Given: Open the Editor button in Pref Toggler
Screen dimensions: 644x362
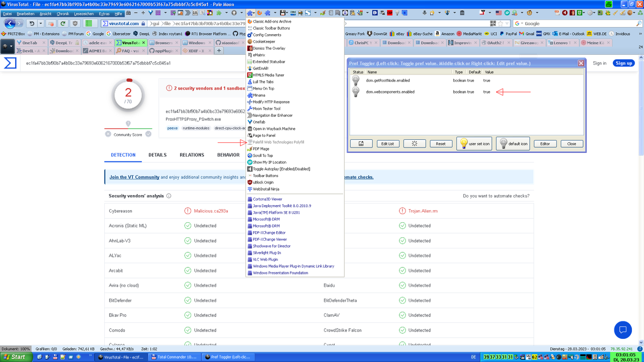Looking at the screenshot, I should [x=545, y=144].
